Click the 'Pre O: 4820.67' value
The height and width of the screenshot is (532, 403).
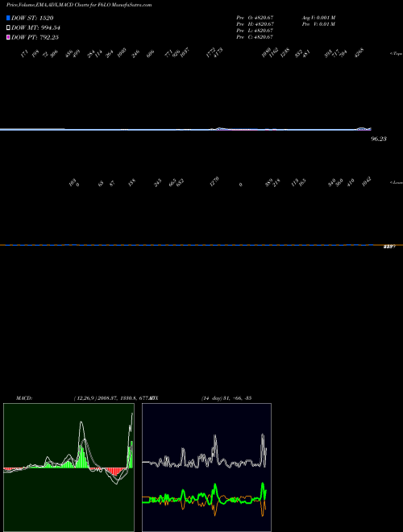pyautogui.click(x=255, y=18)
